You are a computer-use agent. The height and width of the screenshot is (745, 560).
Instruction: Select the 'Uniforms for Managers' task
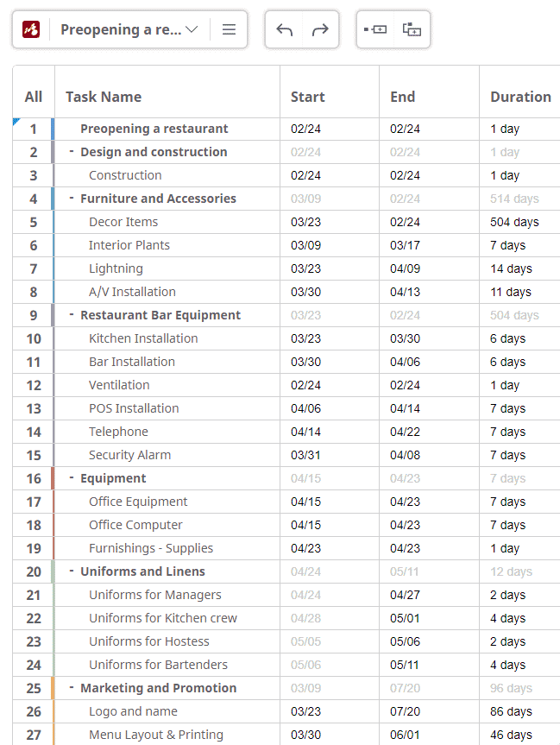pyautogui.click(x=155, y=595)
